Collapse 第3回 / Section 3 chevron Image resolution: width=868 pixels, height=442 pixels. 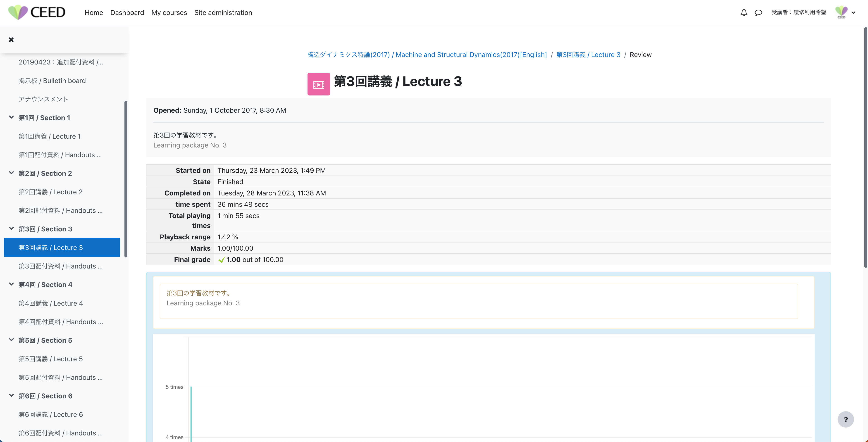(12, 228)
